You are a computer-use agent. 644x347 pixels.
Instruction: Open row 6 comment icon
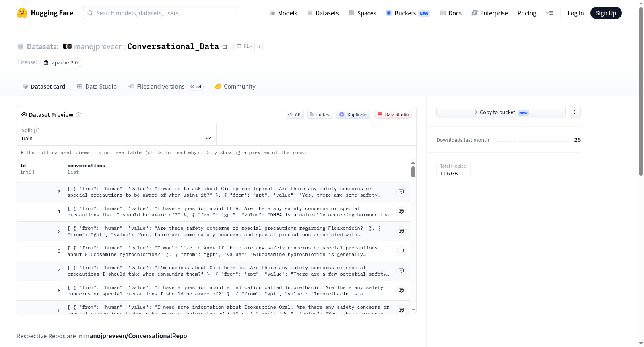[x=401, y=310]
